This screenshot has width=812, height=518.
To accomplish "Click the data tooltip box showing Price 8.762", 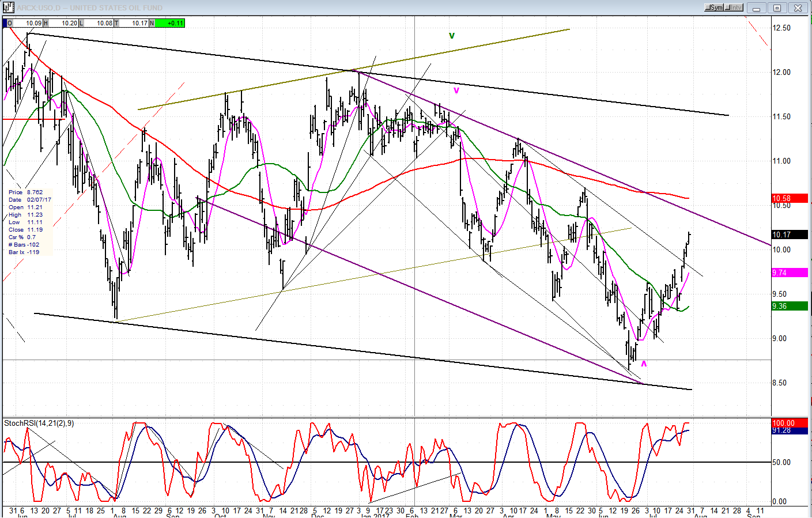I will point(29,222).
